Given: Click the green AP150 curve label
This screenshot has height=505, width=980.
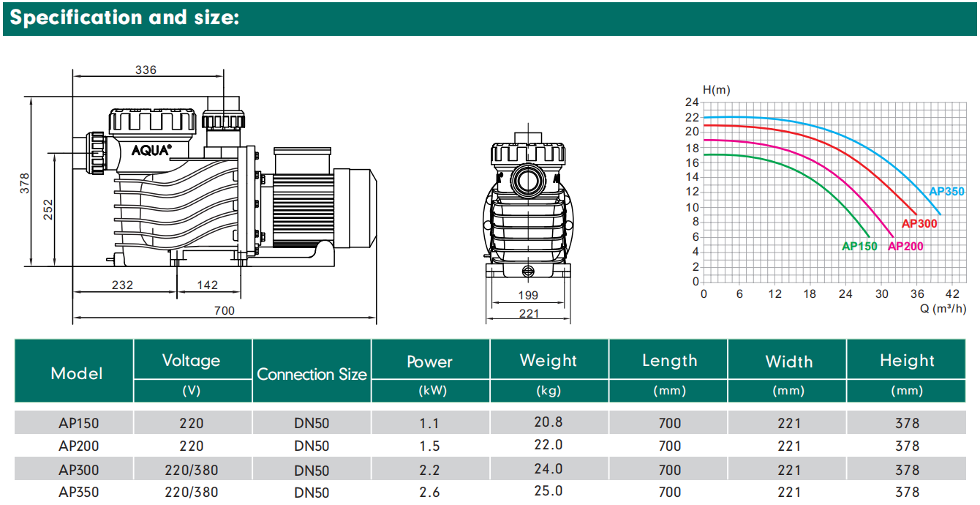Looking at the screenshot, I should coord(859,246).
